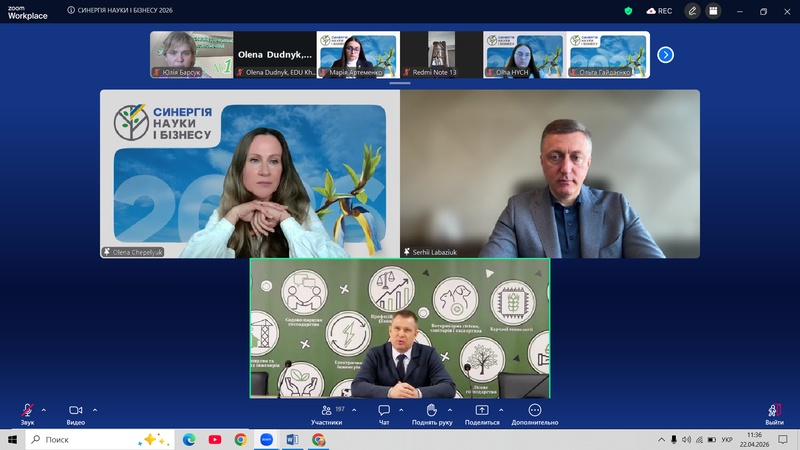
Task: Select Olena Dudnyk participant thumbnail
Action: [275, 55]
